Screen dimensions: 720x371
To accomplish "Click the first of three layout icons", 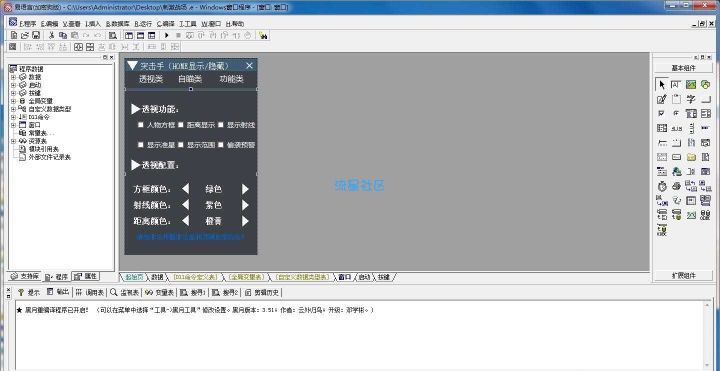I will (129, 35).
